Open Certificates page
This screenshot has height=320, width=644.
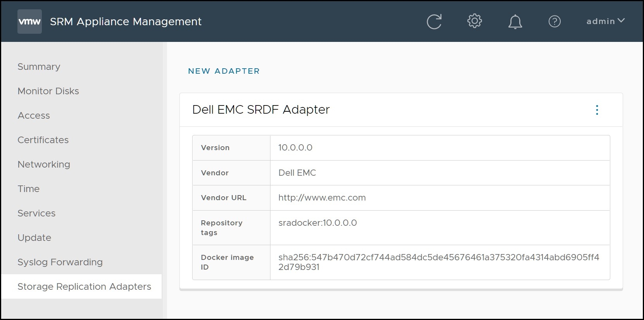point(43,140)
